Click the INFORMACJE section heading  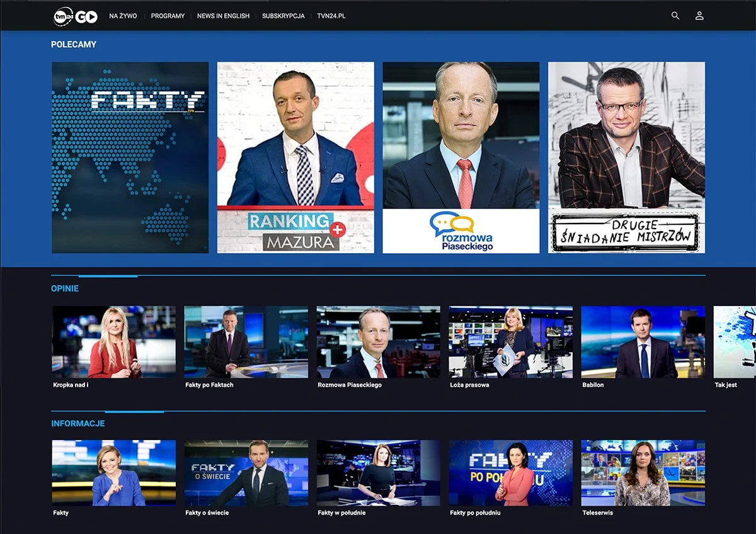[78, 424]
